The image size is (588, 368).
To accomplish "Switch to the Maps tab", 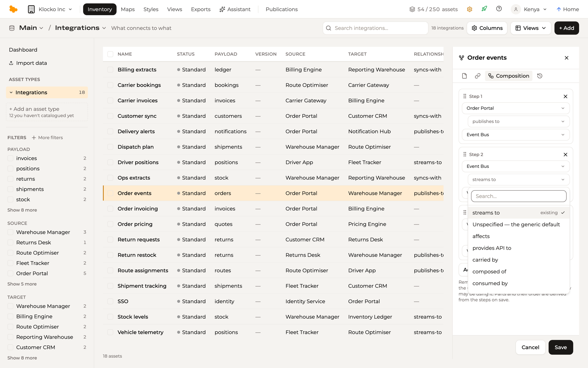I will click(x=128, y=9).
